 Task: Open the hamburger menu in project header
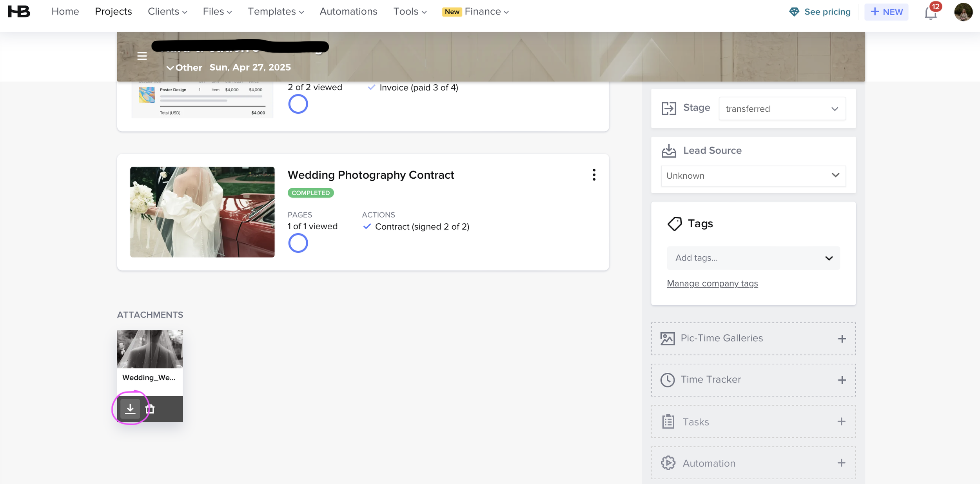click(x=142, y=56)
